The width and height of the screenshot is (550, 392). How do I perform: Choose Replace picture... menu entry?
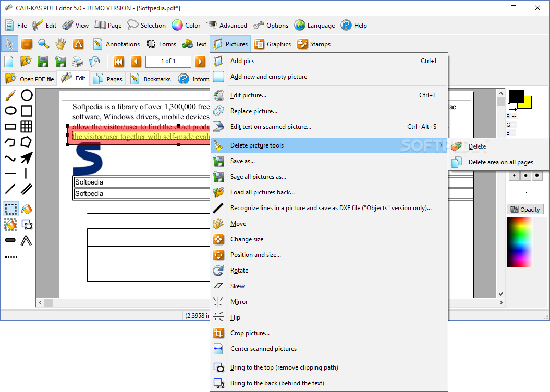coord(329,111)
